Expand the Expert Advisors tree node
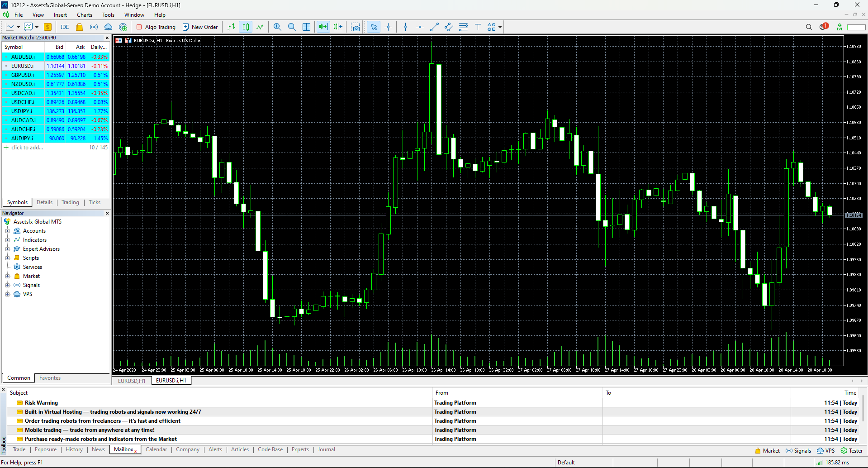The height and width of the screenshot is (468, 868). tap(7, 249)
